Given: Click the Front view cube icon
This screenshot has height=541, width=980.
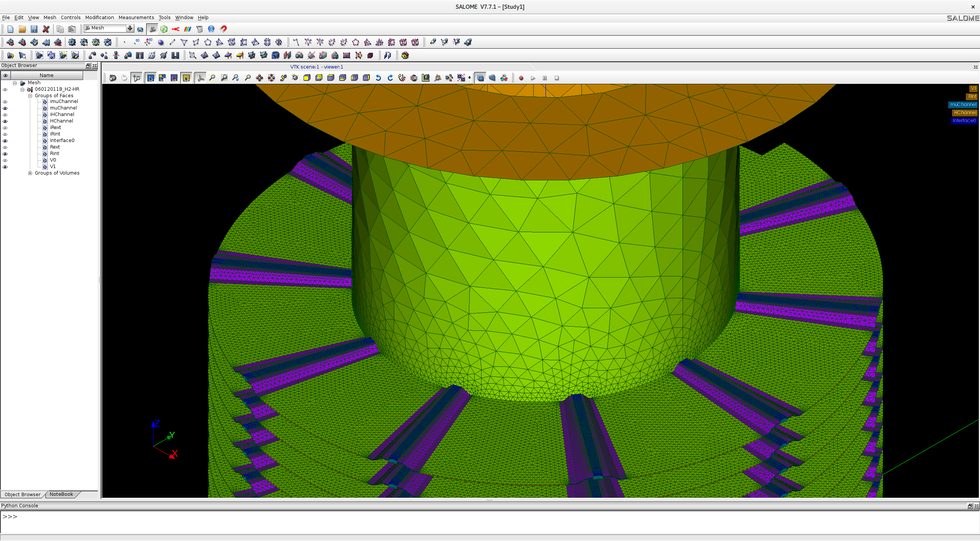Looking at the screenshot, I should [307, 78].
